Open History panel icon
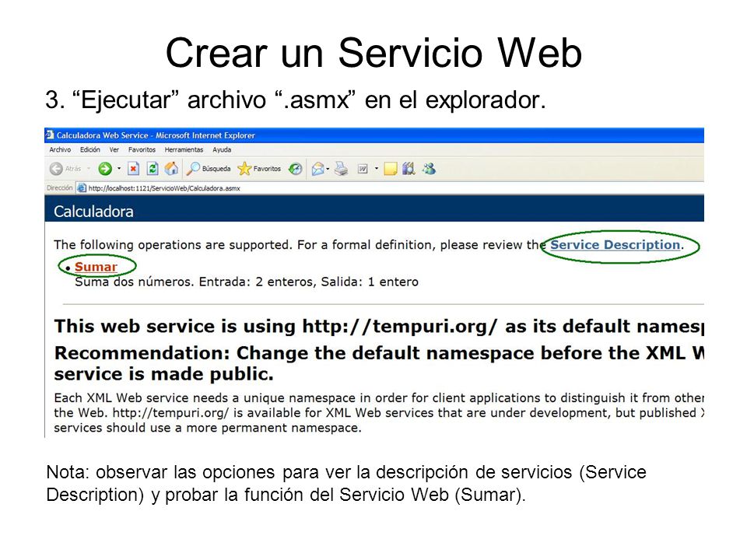 click(x=296, y=169)
